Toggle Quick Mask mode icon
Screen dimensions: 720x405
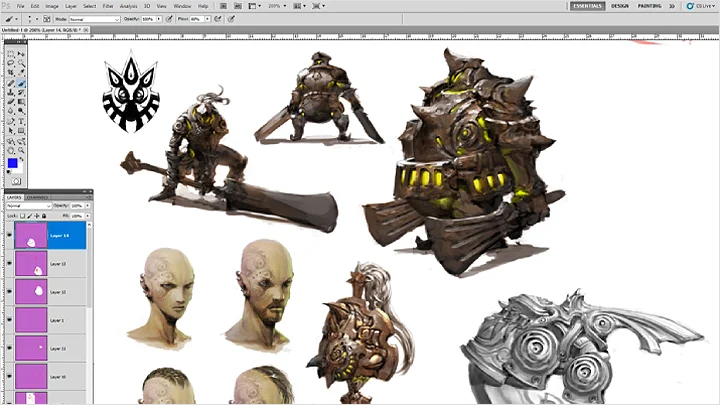click(x=16, y=181)
